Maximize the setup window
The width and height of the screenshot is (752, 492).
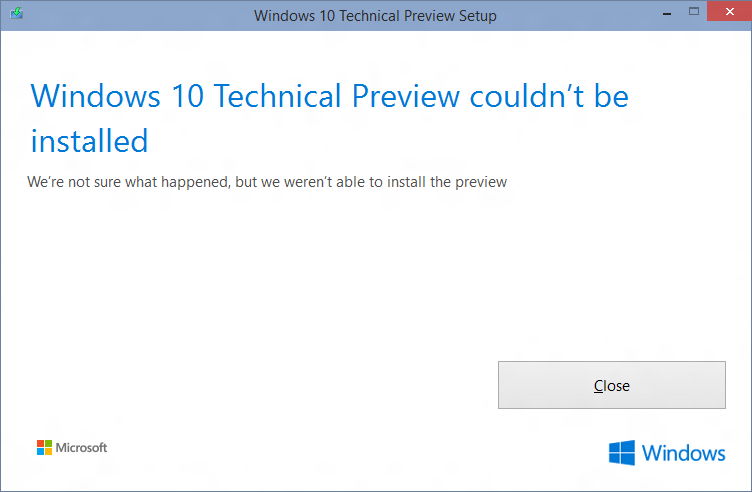pyautogui.click(x=693, y=12)
